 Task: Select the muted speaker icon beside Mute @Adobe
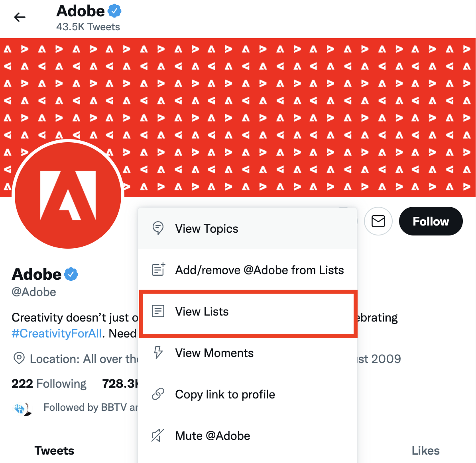(x=158, y=435)
